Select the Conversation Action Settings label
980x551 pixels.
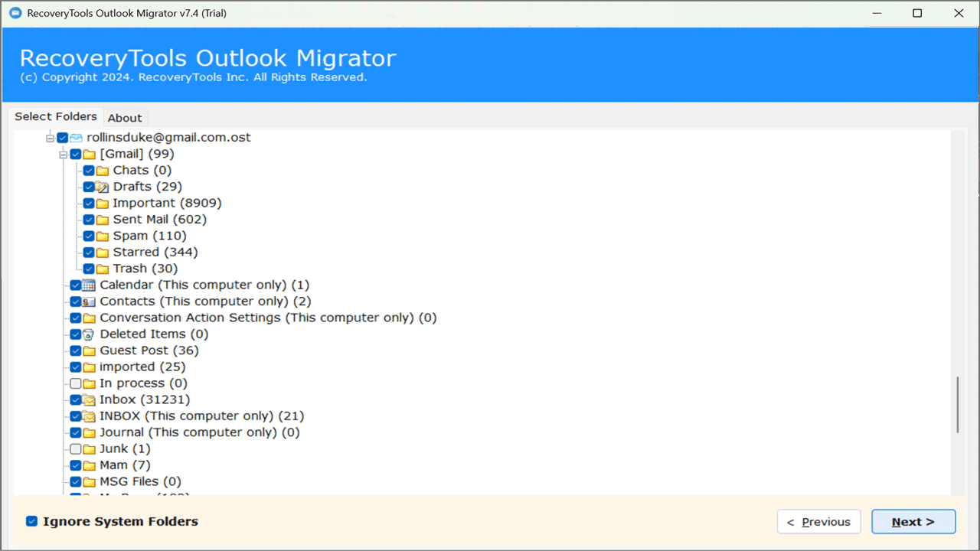pyautogui.click(x=268, y=318)
